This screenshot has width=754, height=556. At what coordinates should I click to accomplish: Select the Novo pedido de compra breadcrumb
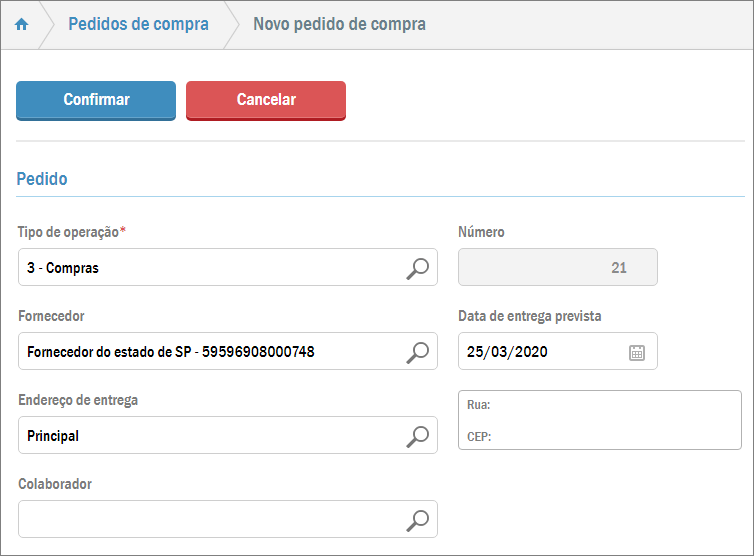pos(339,25)
